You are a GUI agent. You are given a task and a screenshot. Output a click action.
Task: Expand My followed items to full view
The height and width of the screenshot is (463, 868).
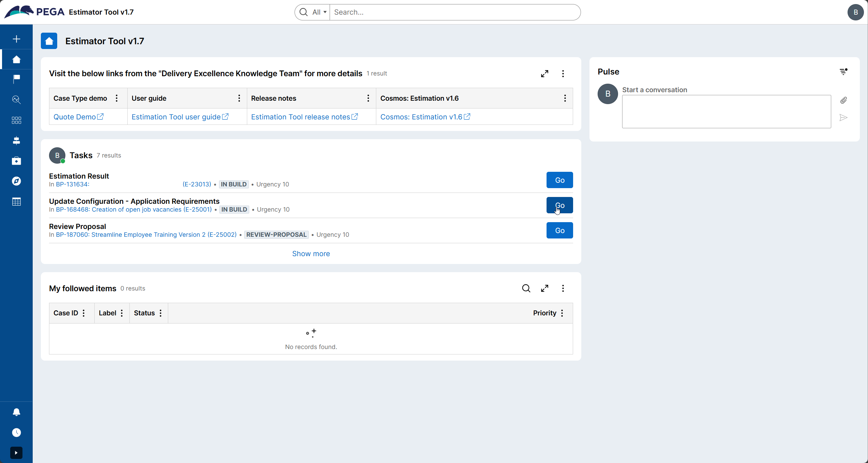coord(545,288)
